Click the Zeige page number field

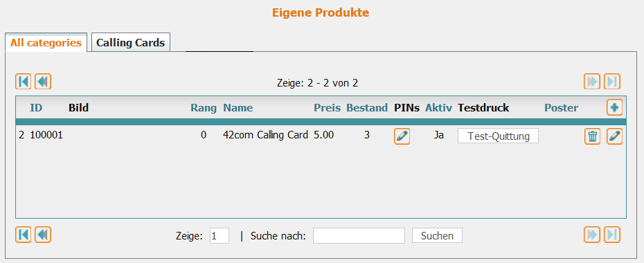tap(220, 235)
